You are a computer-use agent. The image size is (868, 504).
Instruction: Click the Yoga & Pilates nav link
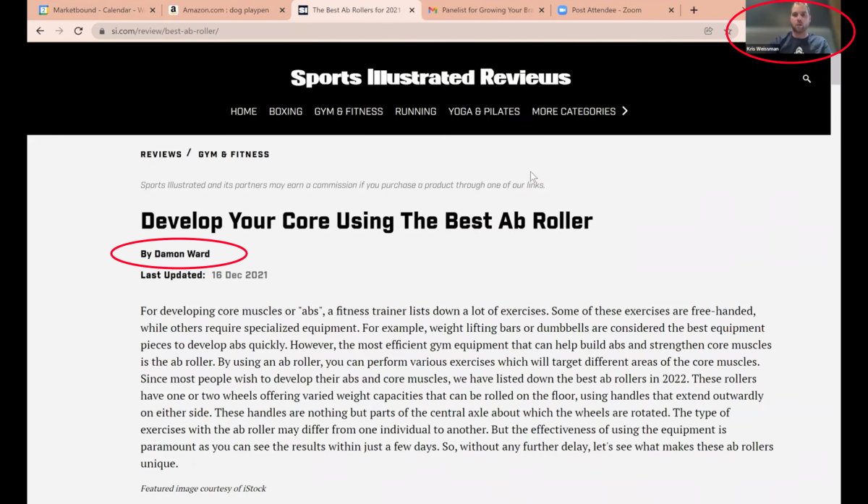coord(484,111)
